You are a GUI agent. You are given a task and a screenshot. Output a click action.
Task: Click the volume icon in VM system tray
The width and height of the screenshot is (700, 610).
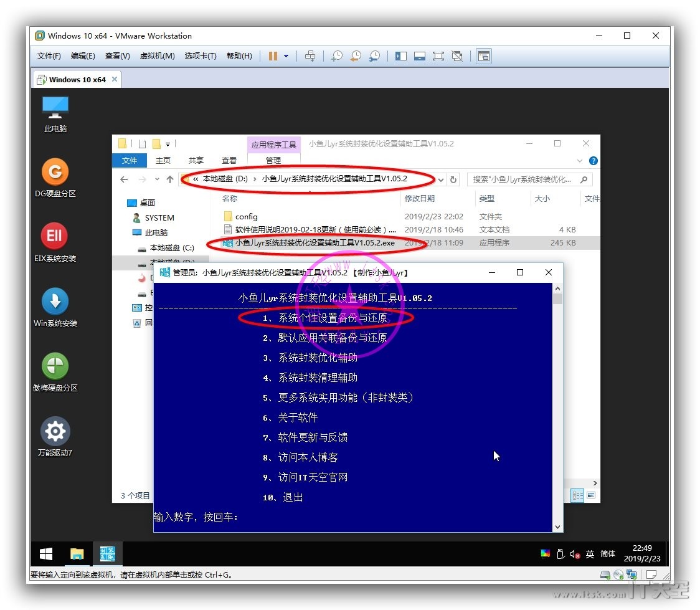575,554
